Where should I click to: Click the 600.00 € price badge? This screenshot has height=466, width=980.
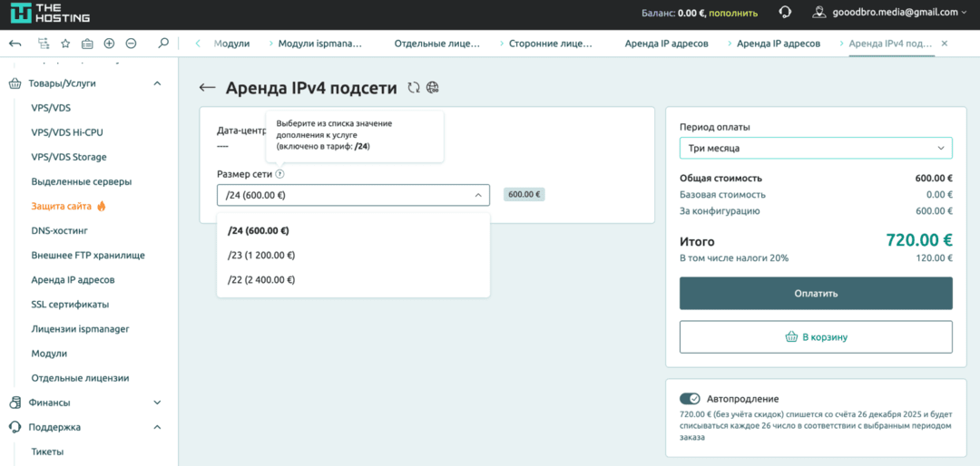524,194
